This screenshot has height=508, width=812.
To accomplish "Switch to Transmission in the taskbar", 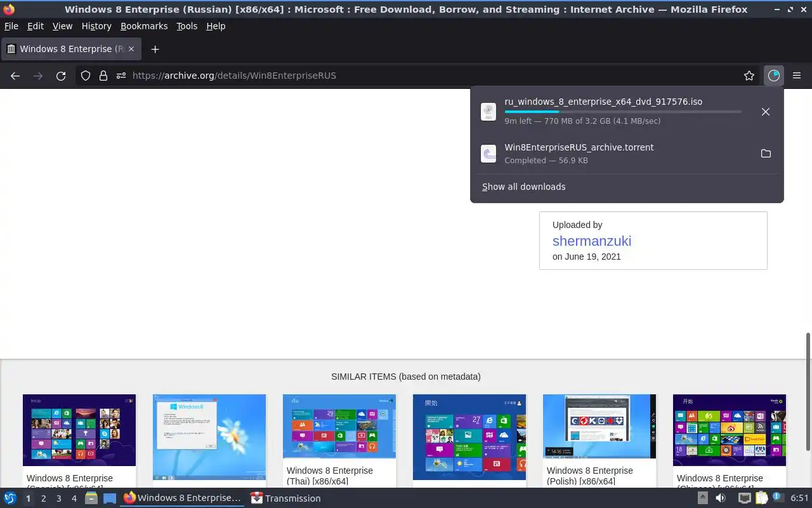I will click(286, 498).
